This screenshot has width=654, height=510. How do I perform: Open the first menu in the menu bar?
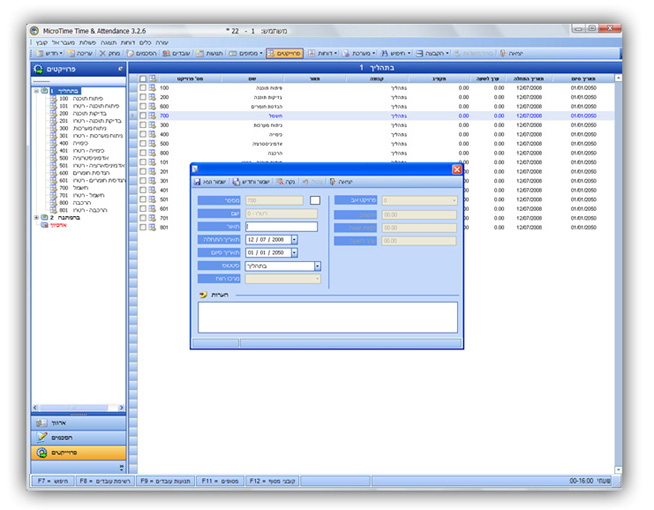point(41,43)
